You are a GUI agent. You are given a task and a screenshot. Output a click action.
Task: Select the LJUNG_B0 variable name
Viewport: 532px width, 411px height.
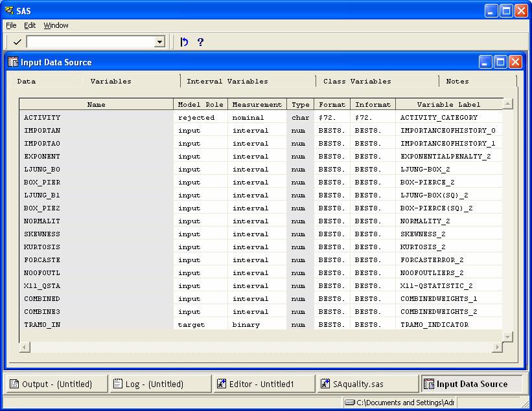(x=42, y=169)
